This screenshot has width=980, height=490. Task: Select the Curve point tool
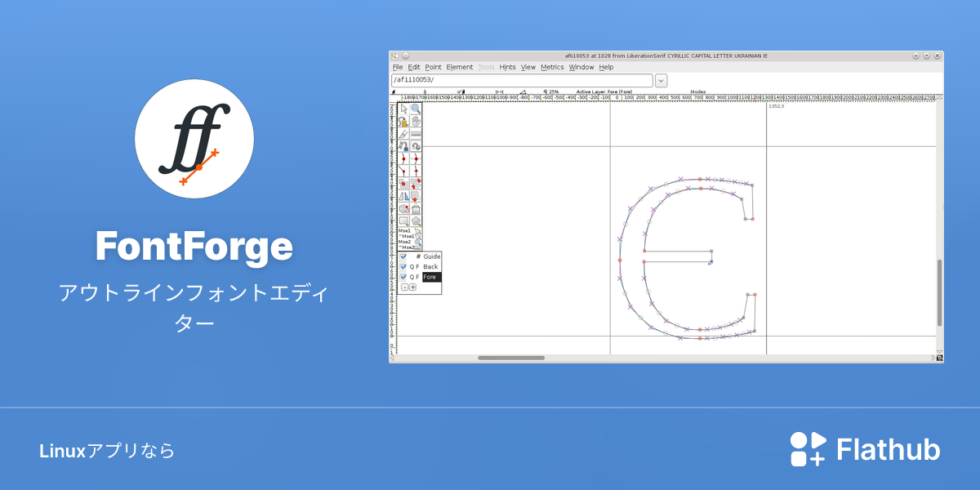[x=403, y=158]
